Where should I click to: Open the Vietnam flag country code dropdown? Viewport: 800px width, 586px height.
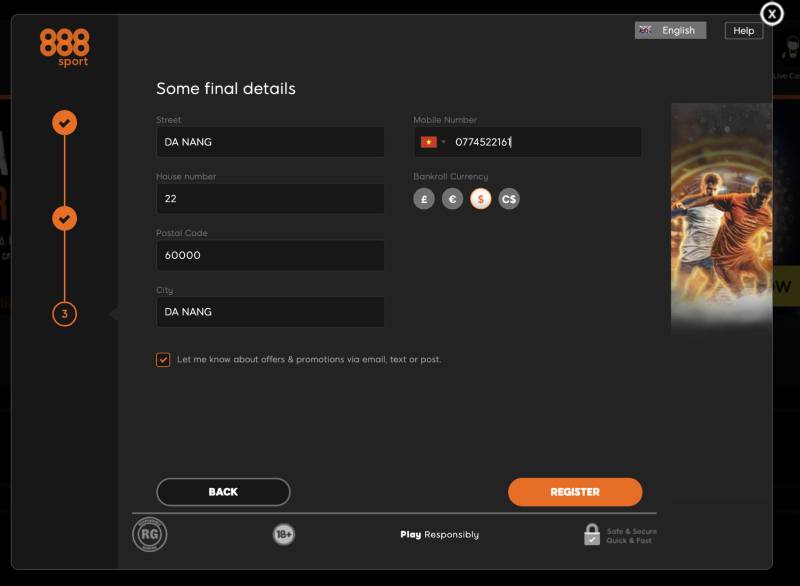tap(433, 142)
